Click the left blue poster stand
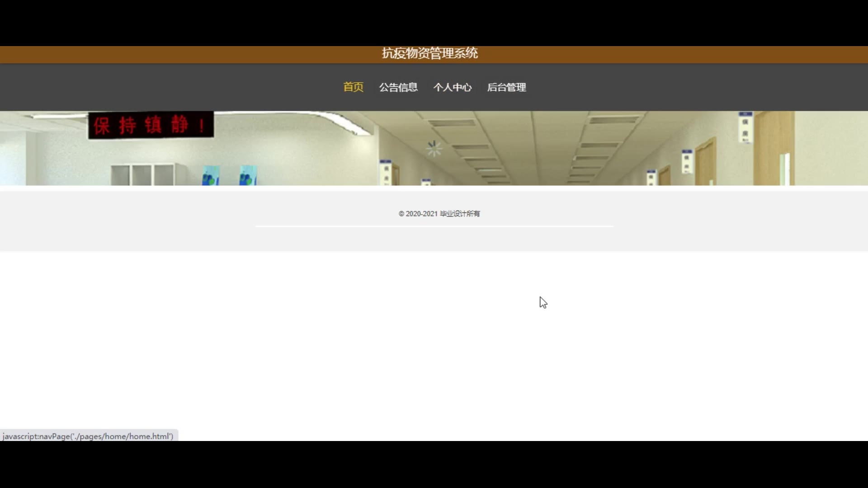Screen dimensions: 868x488 (x=211, y=176)
